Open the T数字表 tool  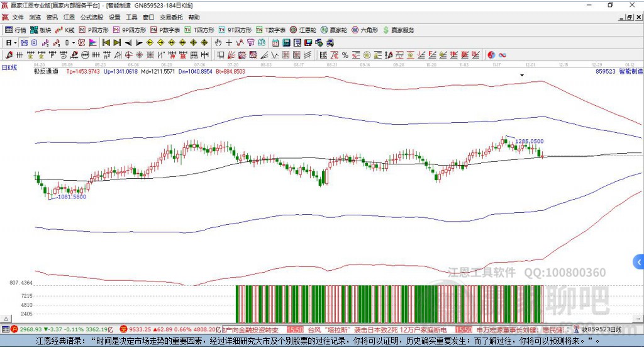pos(270,30)
